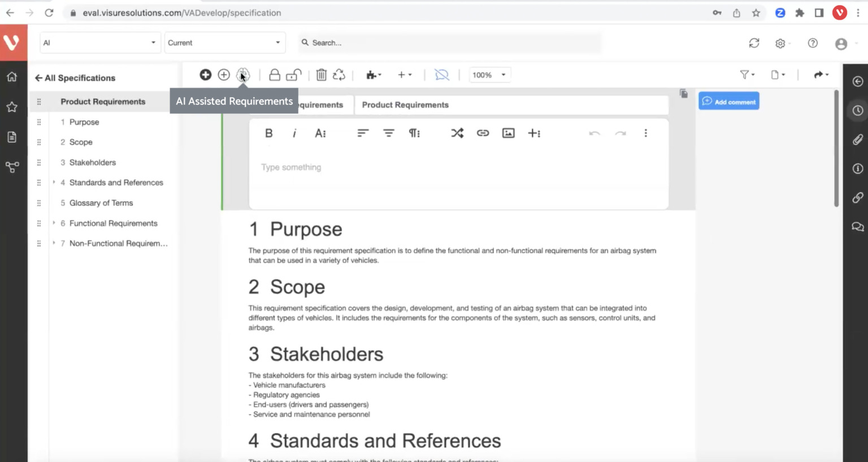This screenshot has width=868, height=462.
Task: Lock the selected requirement
Action: coord(275,74)
